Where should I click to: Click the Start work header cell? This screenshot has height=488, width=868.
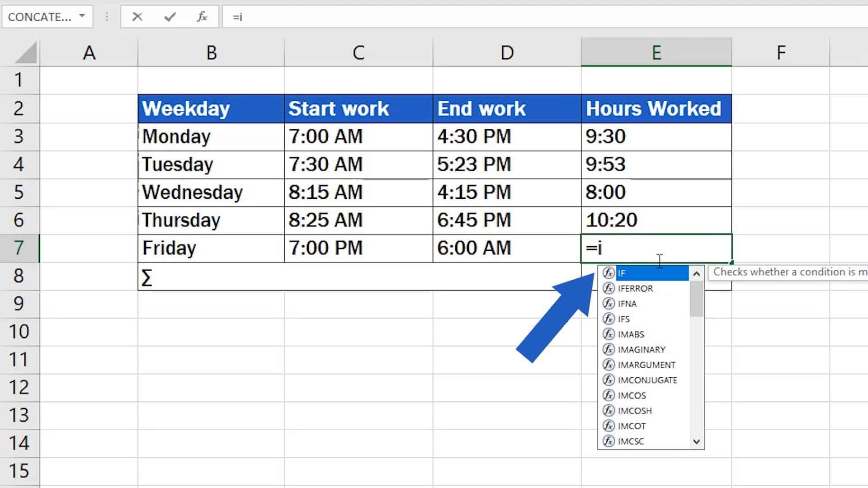tap(359, 108)
